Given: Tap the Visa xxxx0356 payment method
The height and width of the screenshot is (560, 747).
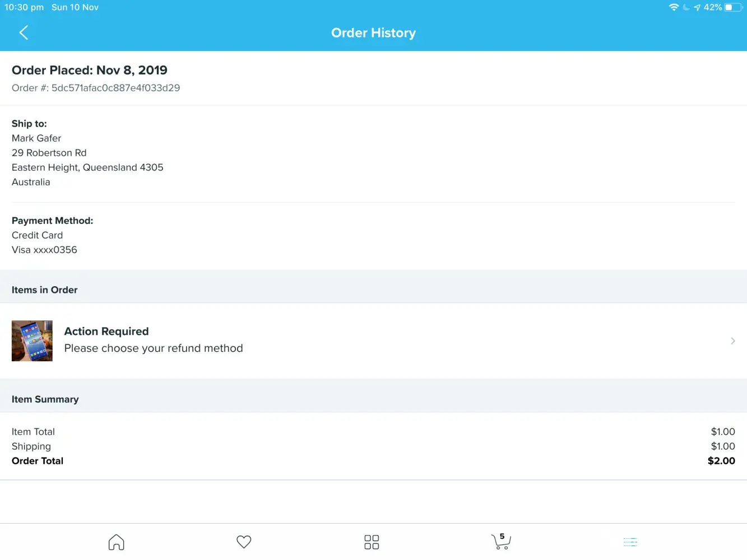Looking at the screenshot, I should (44, 250).
